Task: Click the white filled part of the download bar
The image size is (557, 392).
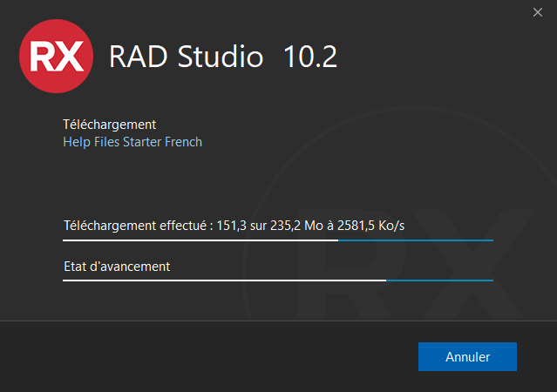Action: click(200, 240)
